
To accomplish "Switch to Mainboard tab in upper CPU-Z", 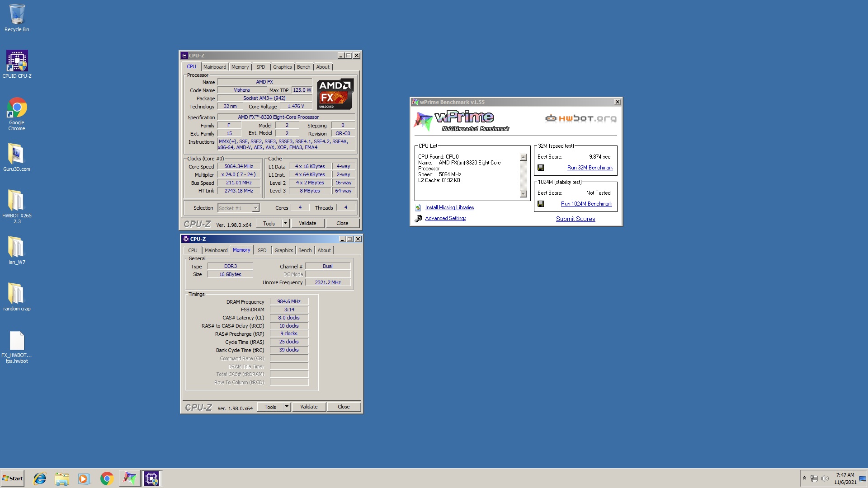I will 215,67.
